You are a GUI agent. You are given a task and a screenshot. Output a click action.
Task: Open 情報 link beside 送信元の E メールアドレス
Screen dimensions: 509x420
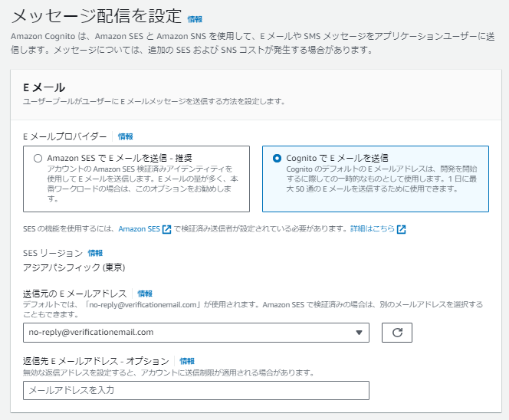(x=145, y=294)
